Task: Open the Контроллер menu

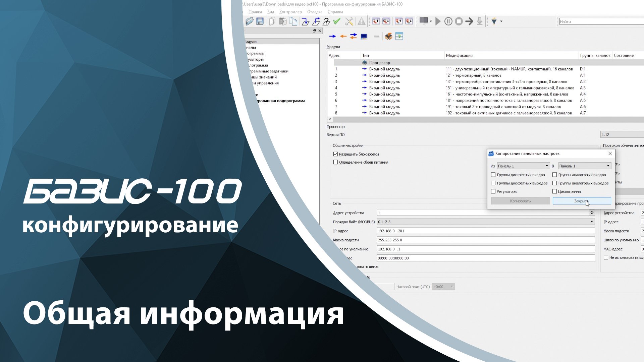Action: 291,12
